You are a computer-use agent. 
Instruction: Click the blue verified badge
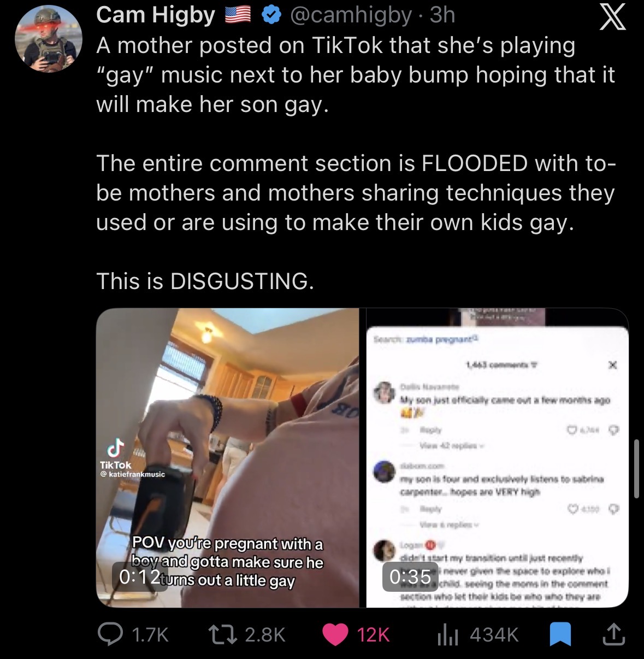(x=271, y=15)
